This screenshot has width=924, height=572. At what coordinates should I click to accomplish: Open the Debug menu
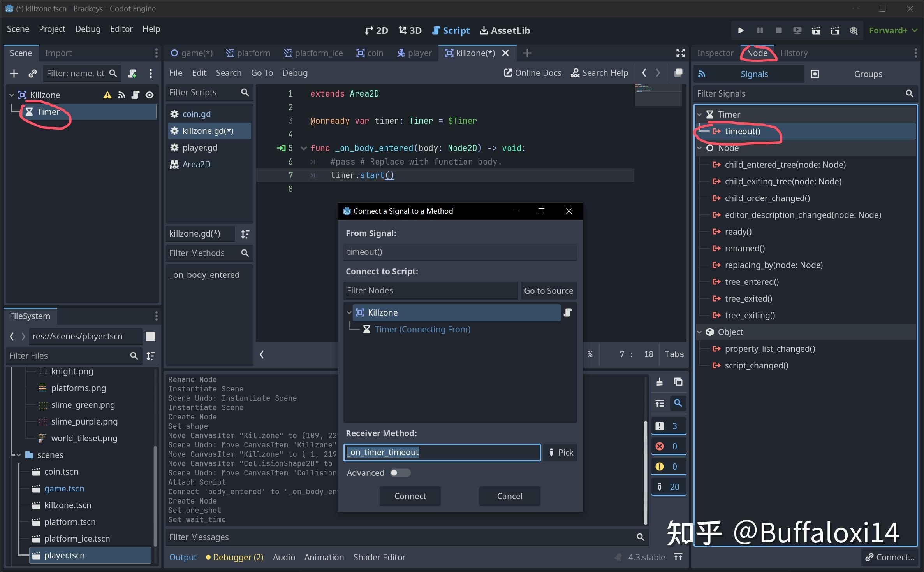(x=88, y=29)
